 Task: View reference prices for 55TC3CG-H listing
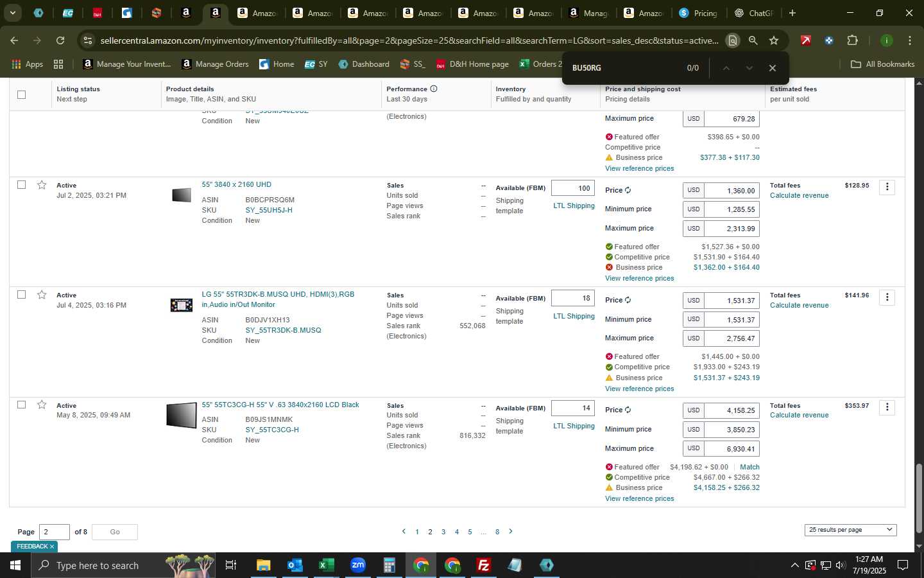[639, 498]
